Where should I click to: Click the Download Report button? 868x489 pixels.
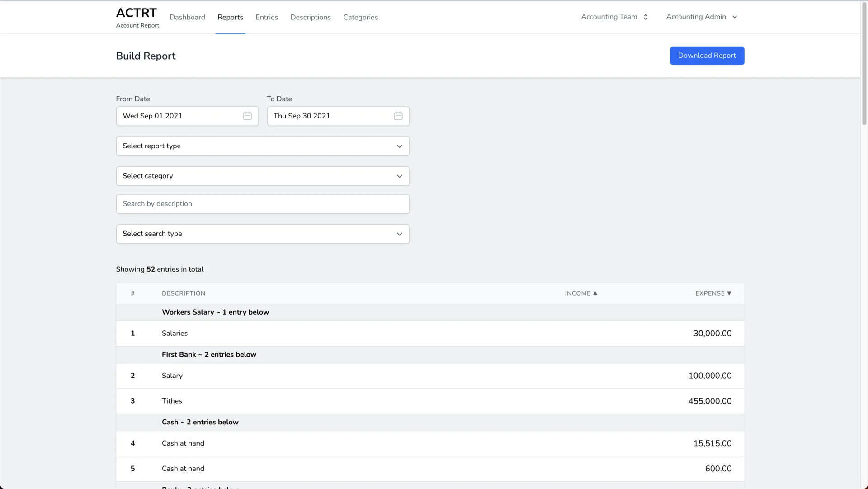pyautogui.click(x=707, y=56)
